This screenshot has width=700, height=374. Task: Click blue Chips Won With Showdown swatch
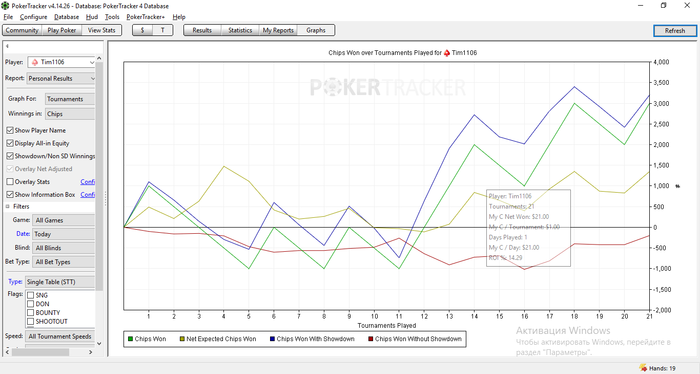pos(272,339)
